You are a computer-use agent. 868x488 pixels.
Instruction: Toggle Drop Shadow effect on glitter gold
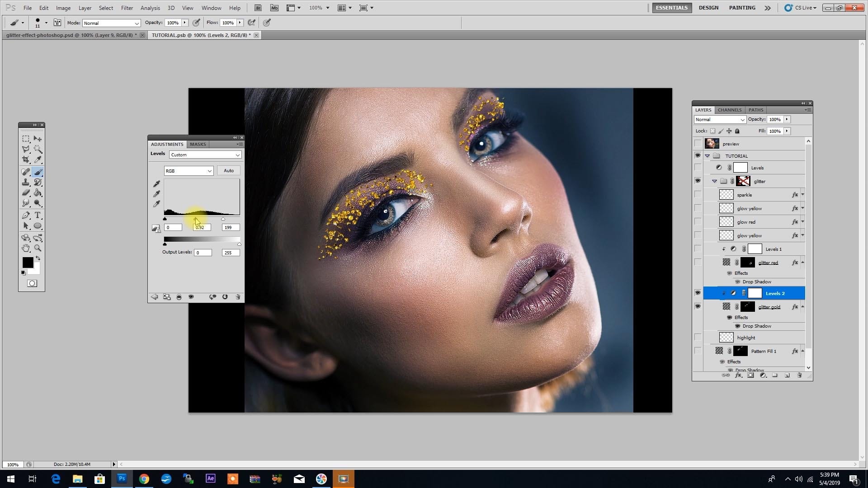738,326
